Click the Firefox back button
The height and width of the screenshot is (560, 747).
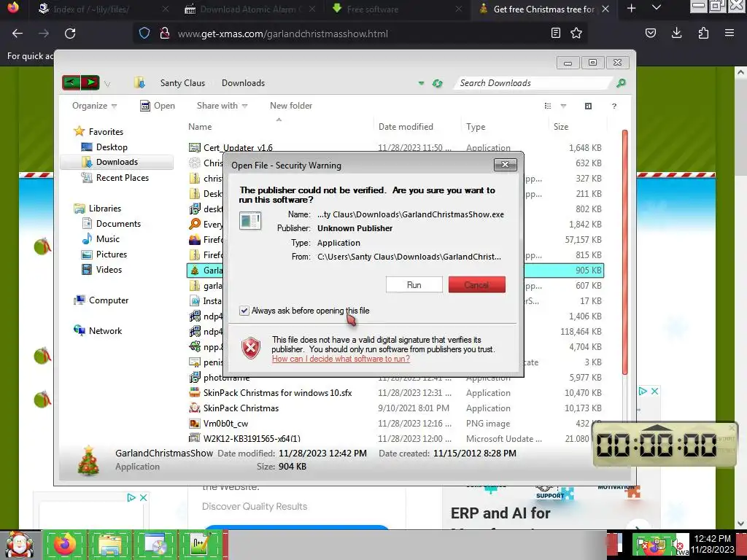pyautogui.click(x=18, y=34)
